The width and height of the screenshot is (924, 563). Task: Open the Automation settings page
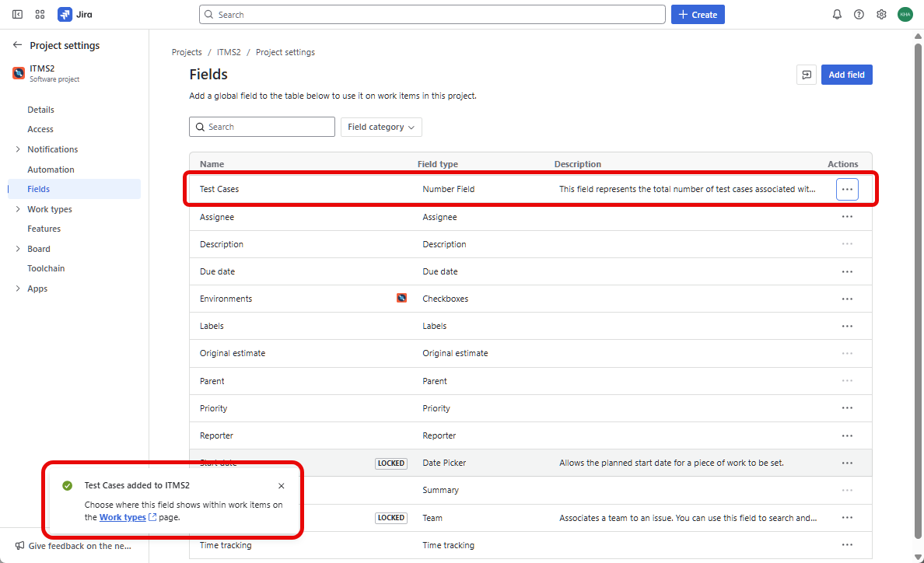(x=51, y=170)
